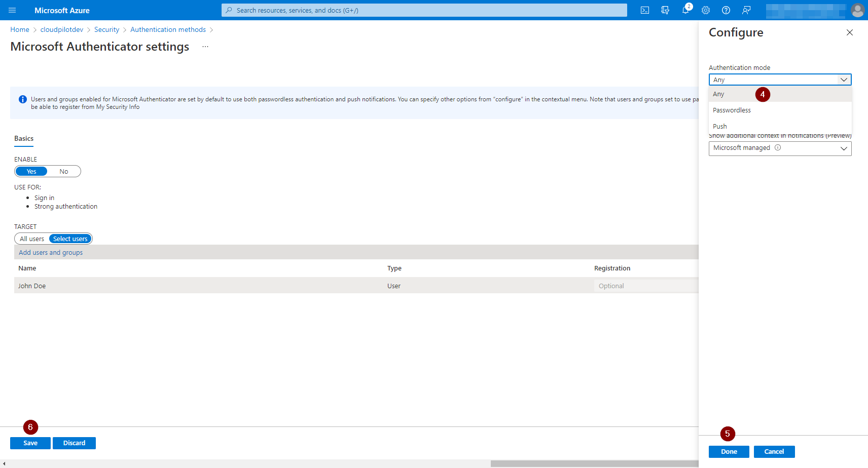Open the account avatar menu

857,10
